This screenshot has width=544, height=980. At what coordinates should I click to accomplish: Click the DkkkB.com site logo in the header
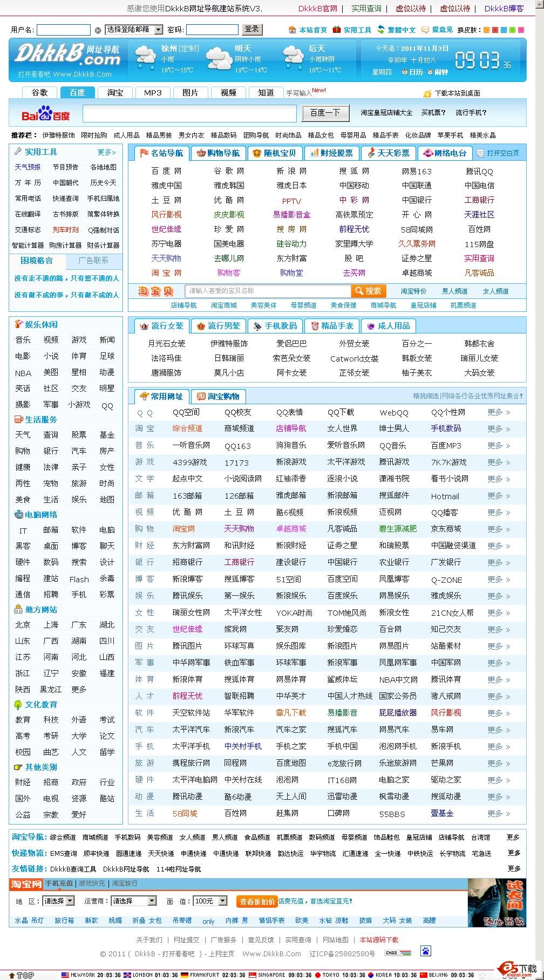(x=67, y=56)
